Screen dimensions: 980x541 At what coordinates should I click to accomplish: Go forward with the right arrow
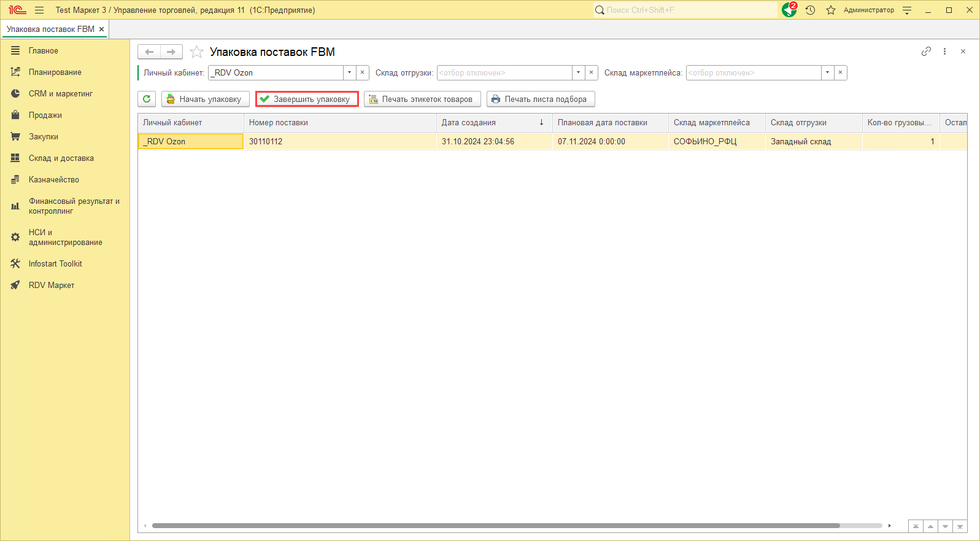tap(171, 52)
